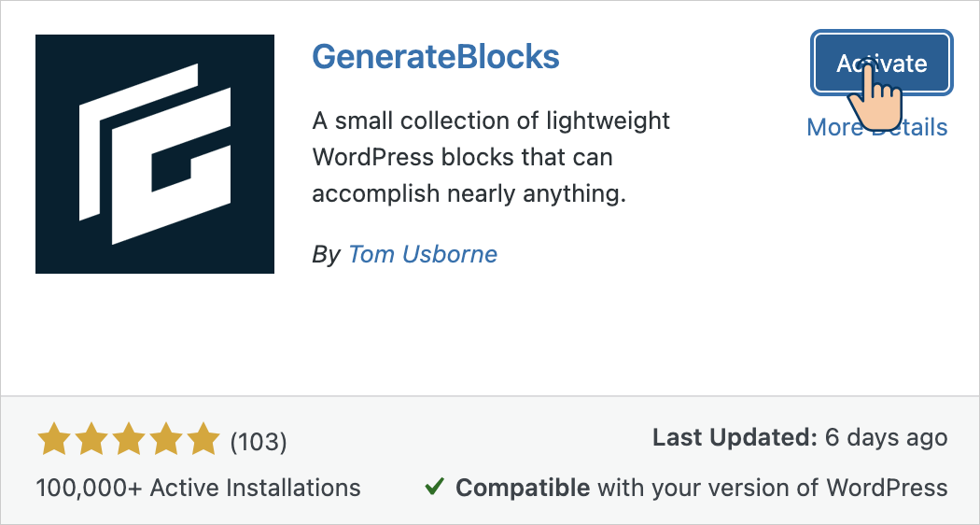This screenshot has height=525, width=980.
Task: Click the green compatibility checkmark icon
Action: tap(434, 486)
